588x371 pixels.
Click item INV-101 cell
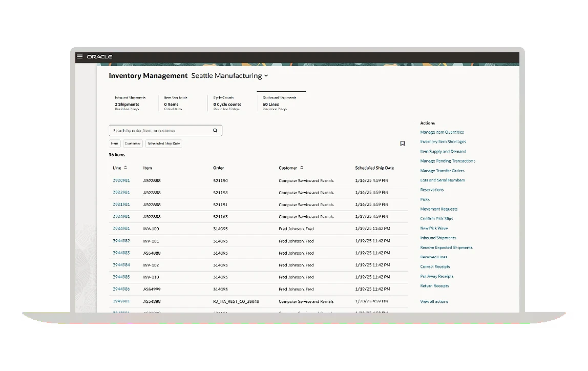[x=151, y=241]
